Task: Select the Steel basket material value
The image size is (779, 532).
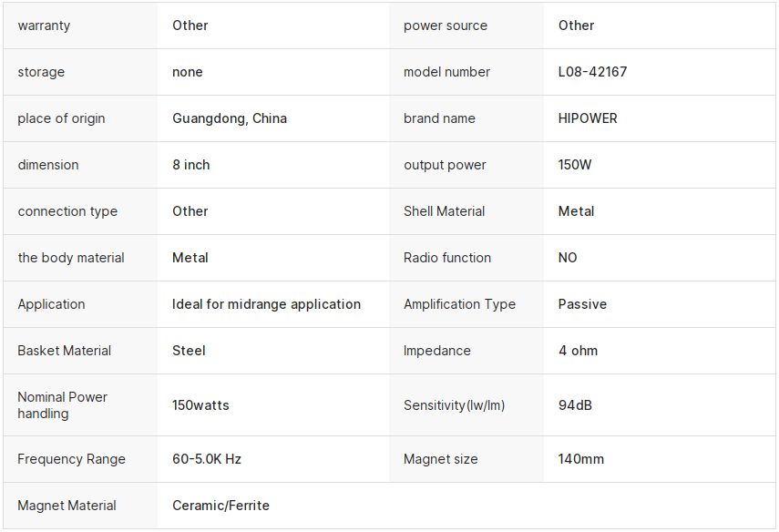Action: tap(189, 351)
